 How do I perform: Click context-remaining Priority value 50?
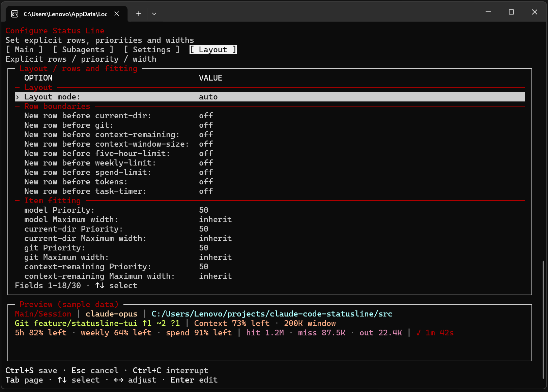click(x=204, y=267)
